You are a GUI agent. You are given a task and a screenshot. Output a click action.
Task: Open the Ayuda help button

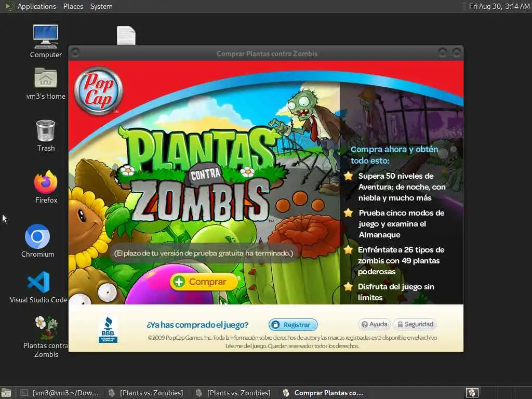coord(374,324)
